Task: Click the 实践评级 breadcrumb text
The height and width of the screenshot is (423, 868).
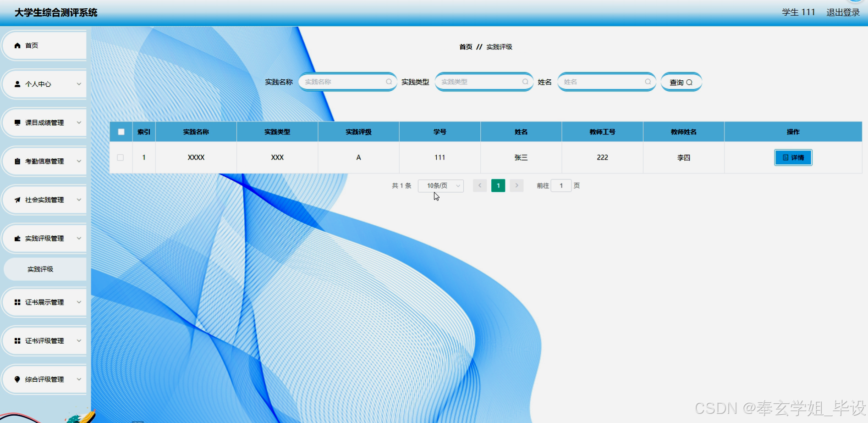Action: 499,47
